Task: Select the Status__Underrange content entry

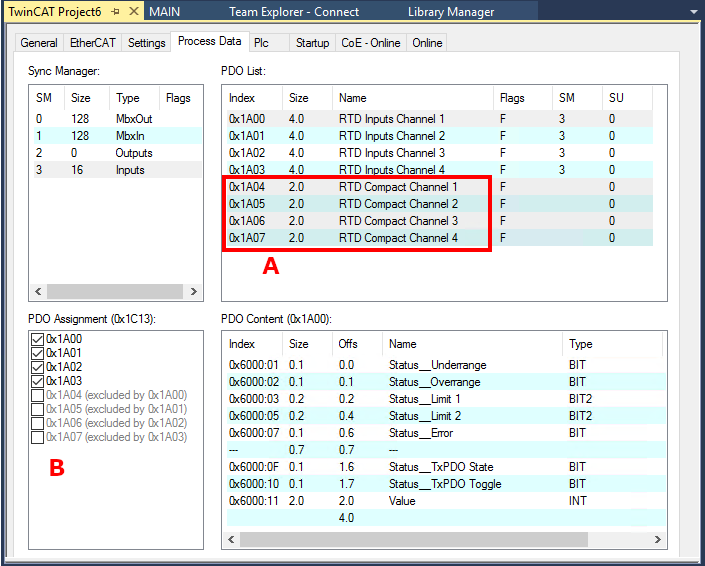Action: coord(446,365)
